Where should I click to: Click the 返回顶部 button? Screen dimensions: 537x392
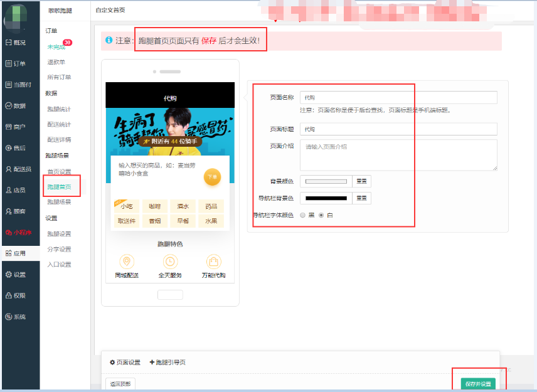click(120, 384)
